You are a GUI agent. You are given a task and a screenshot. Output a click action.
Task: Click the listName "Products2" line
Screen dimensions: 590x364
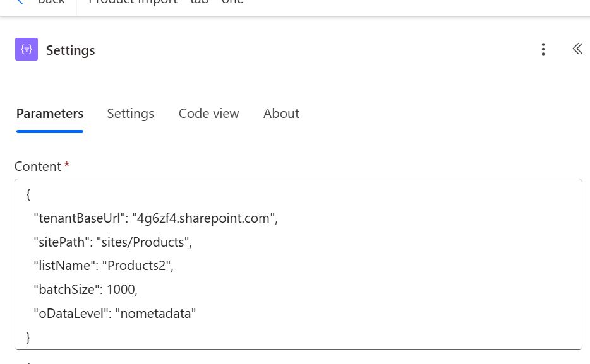pyautogui.click(x=104, y=266)
